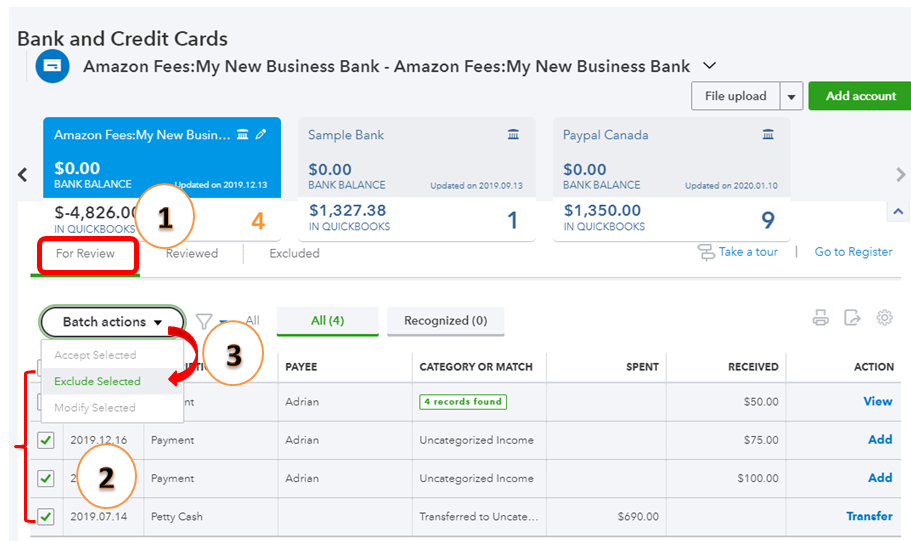Open table settings gear icon
Screen dimensions: 911x541
884,318
